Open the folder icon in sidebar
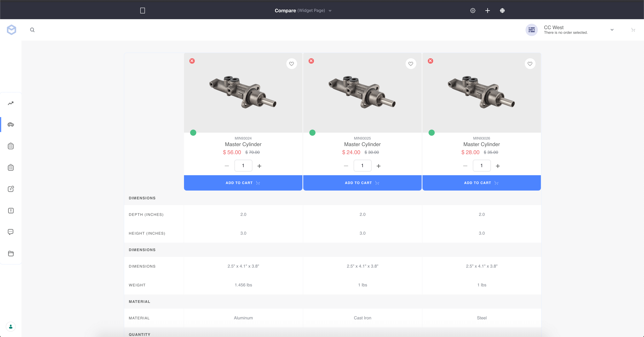644x337 pixels. pos(11,253)
